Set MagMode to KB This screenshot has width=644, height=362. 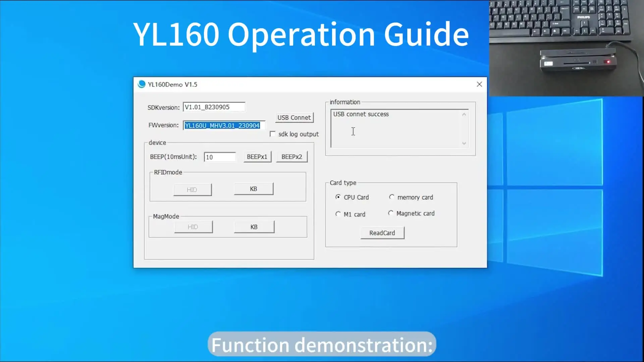pos(254,227)
